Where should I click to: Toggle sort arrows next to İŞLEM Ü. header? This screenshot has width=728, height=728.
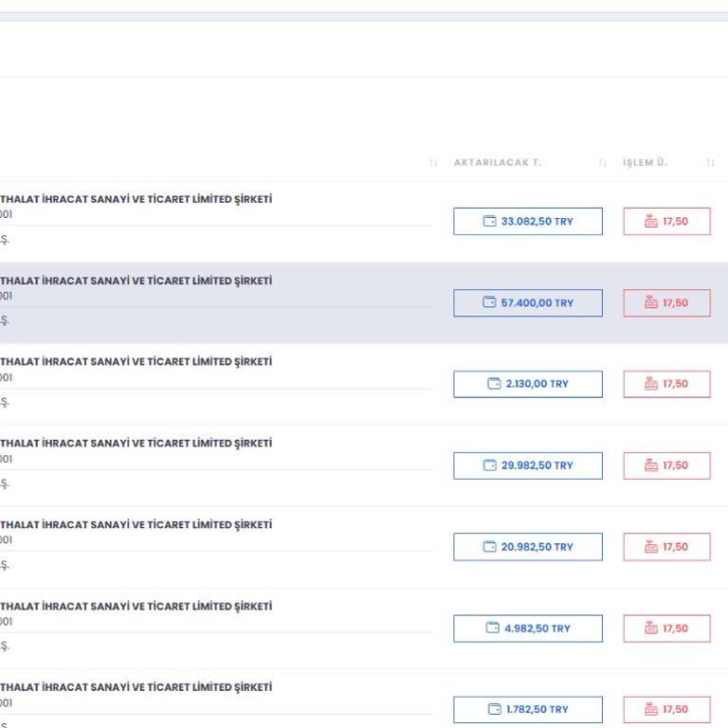tap(711, 163)
